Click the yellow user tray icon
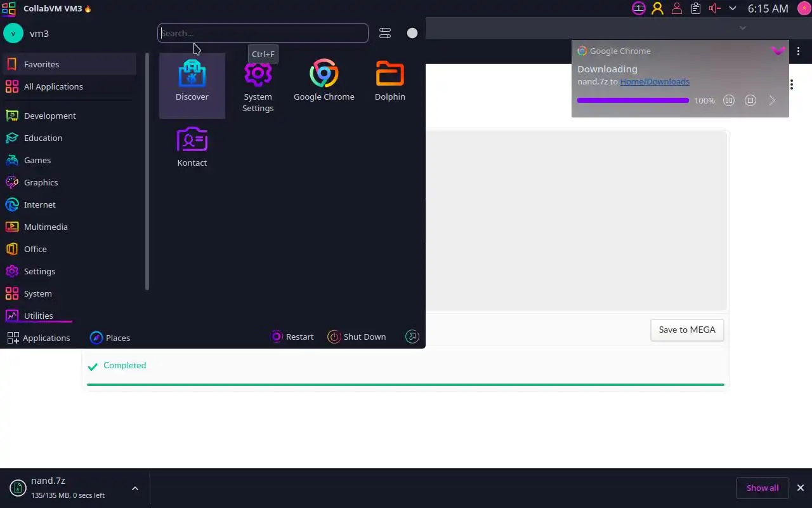This screenshot has width=812, height=508. (657, 8)
